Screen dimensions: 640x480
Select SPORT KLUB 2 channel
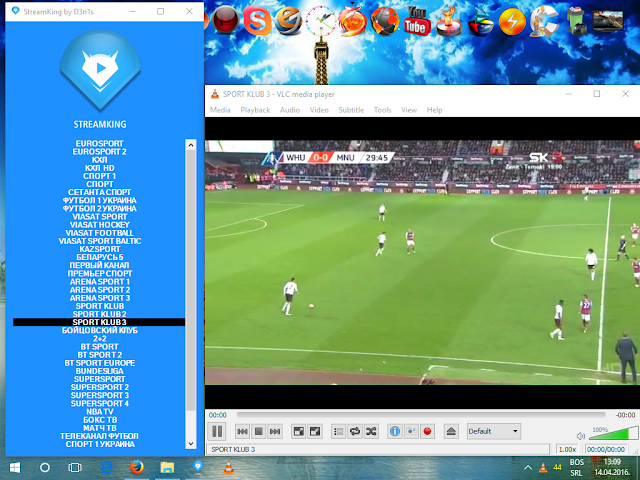[x=100, y=314]
